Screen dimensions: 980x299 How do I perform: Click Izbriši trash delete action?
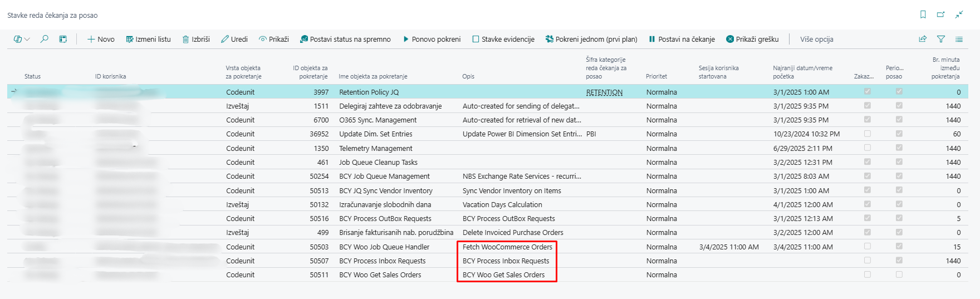196,39
